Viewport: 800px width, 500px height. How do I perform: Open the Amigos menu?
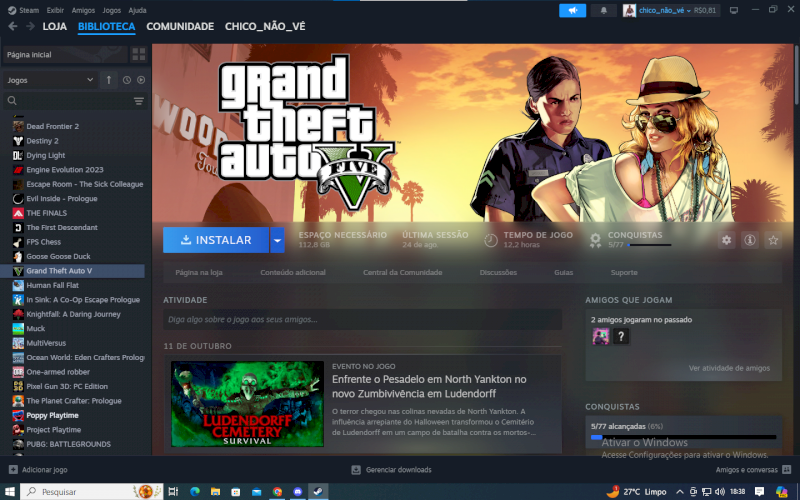click(83, 10)
